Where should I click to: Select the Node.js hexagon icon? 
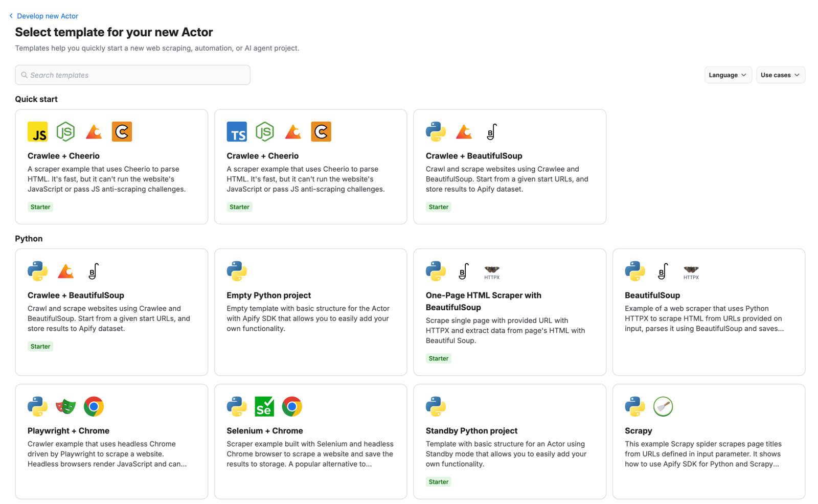tap(65, 131)
